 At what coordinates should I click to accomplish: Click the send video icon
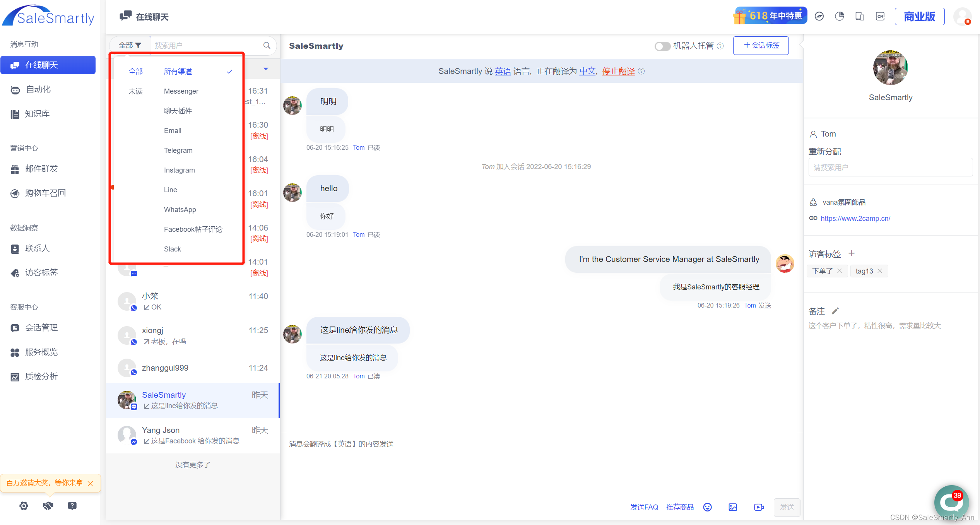pos(759,507)
